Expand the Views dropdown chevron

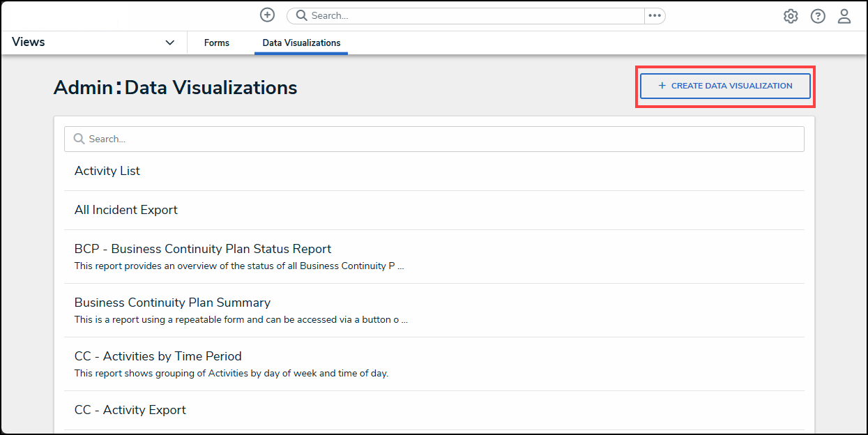169,43
